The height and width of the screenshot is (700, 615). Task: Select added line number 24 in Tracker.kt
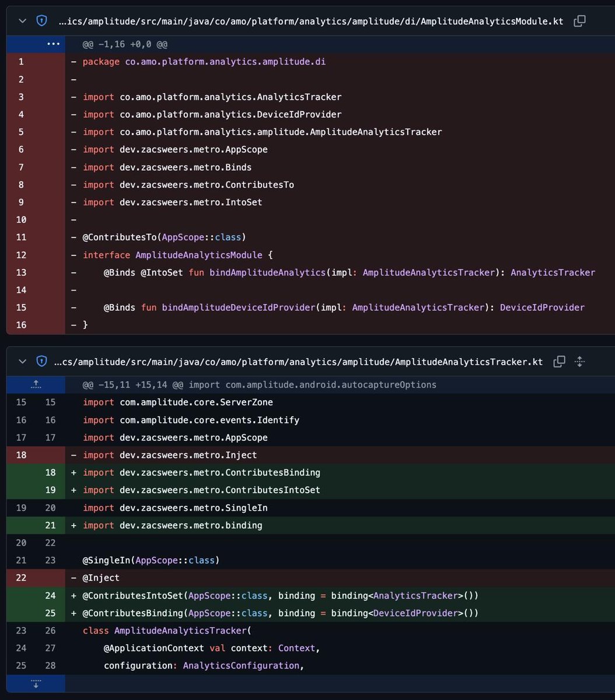point(51,596)
